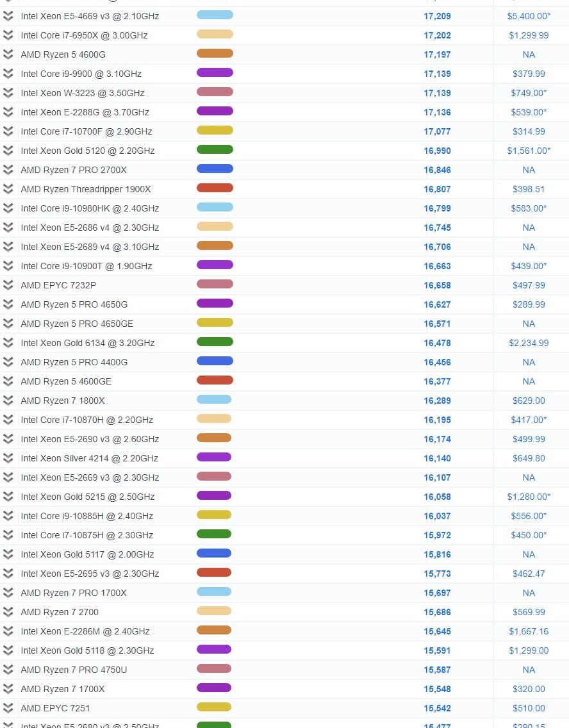Image resolution: width=569 pixels, height=728 pixels.
Task: Click the red swatch for Xeon E5-2695 v3
Action: [x=214, y=572]
